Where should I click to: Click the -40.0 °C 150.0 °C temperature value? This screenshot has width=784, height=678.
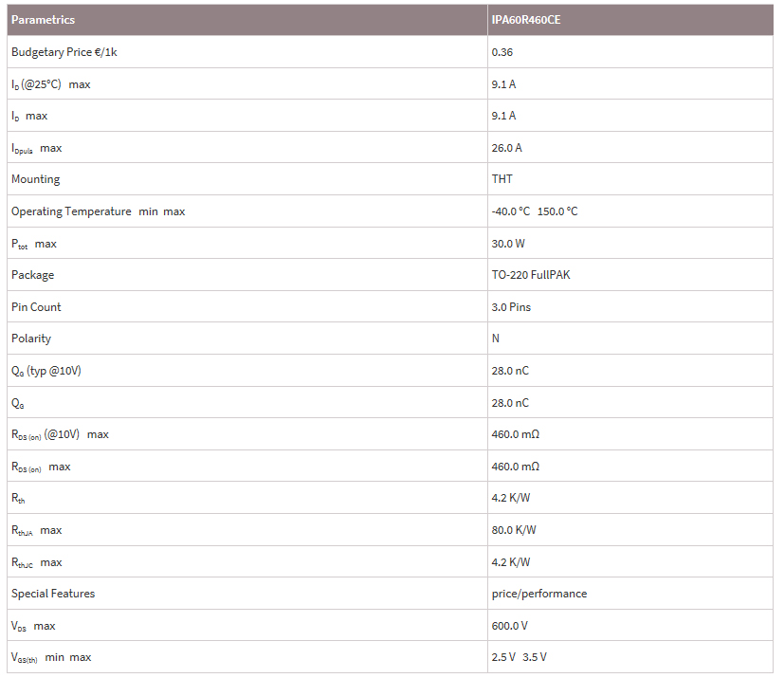click(534, 211)
